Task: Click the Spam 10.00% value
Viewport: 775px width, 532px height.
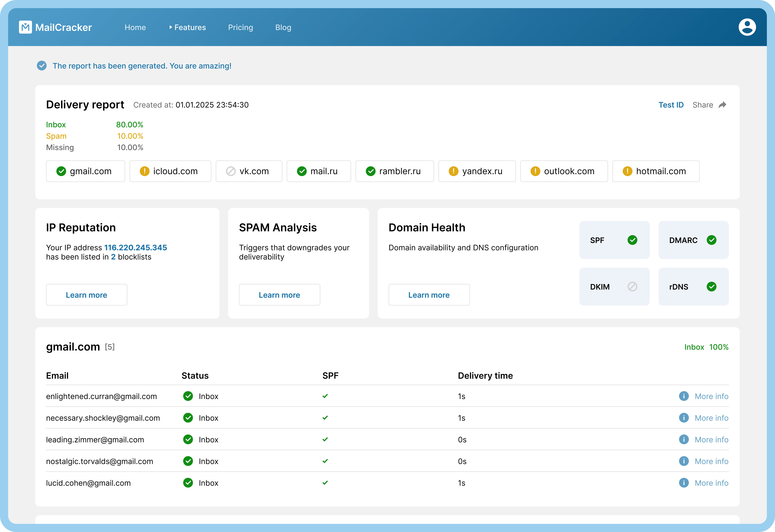Action: (x=130, y=136)
